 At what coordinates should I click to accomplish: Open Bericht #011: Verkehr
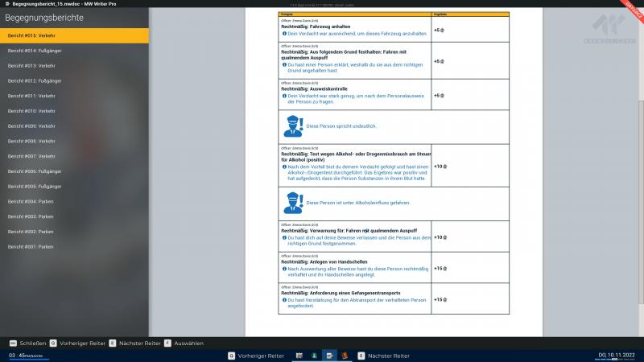[74, 96]
